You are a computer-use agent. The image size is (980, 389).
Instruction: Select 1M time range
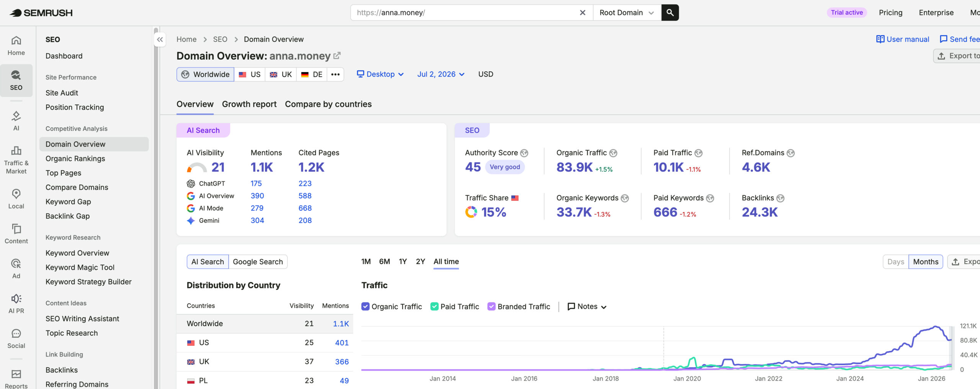(366, 262)
